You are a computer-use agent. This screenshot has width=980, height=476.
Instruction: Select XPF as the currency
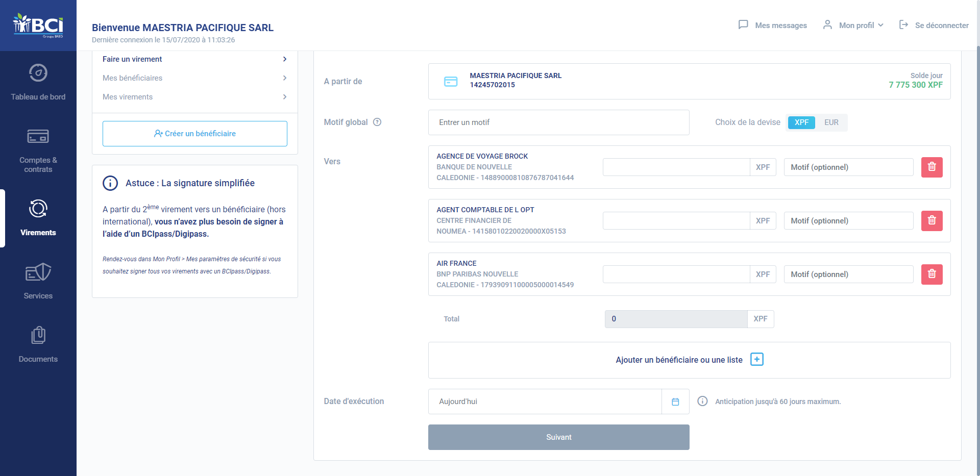click(x=801, y=122)
